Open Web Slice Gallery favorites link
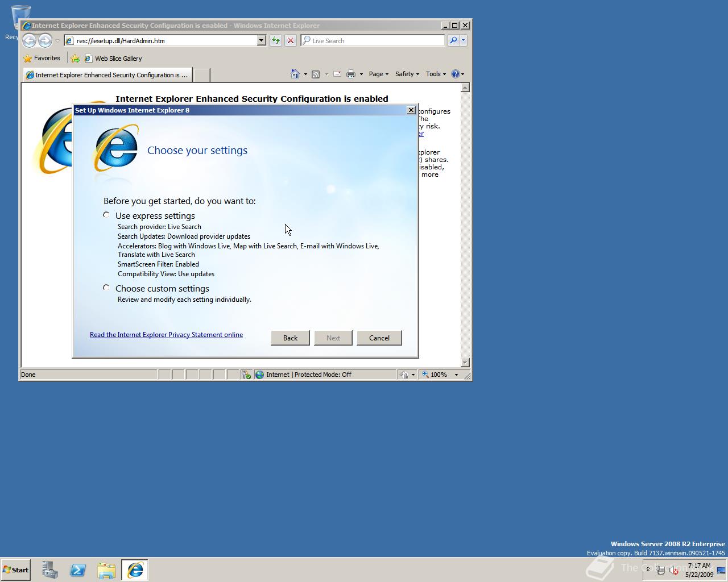The width and height of the screenshot is (728, 582). pyautogui.click(x=113, y=58)
